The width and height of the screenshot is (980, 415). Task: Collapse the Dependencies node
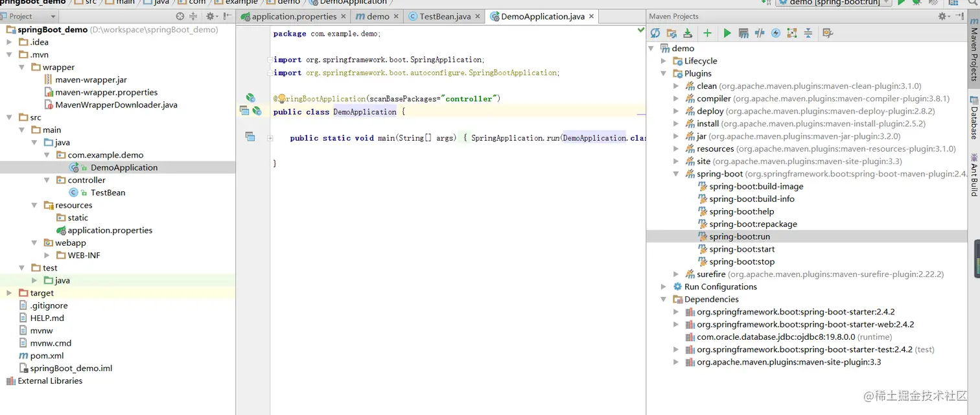tap(664, 300)
